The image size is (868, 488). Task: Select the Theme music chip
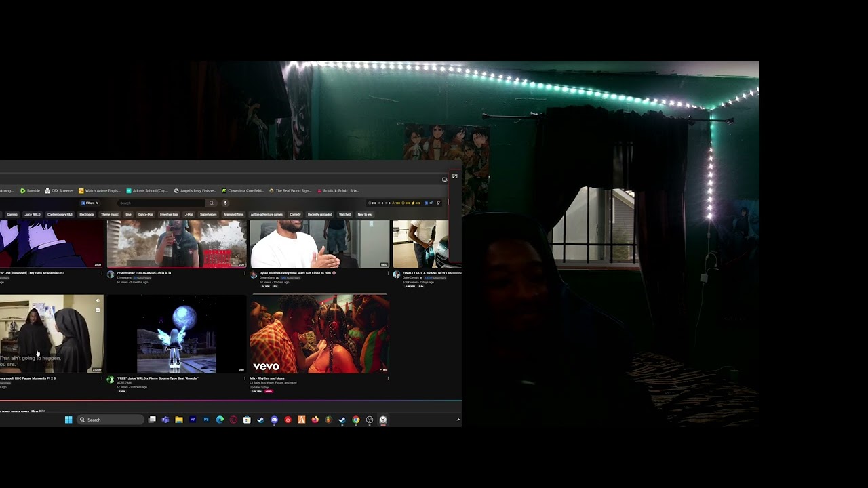pos(110,214)
